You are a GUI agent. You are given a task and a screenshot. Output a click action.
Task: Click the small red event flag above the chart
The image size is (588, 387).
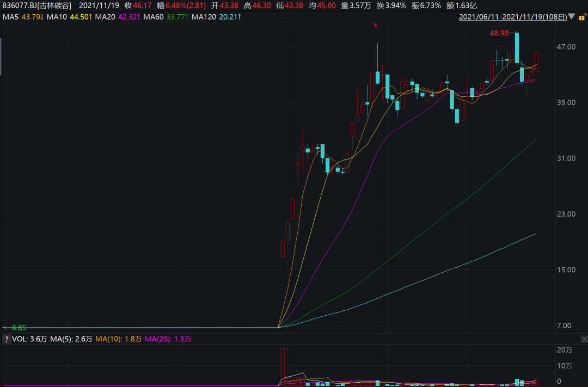375,26
